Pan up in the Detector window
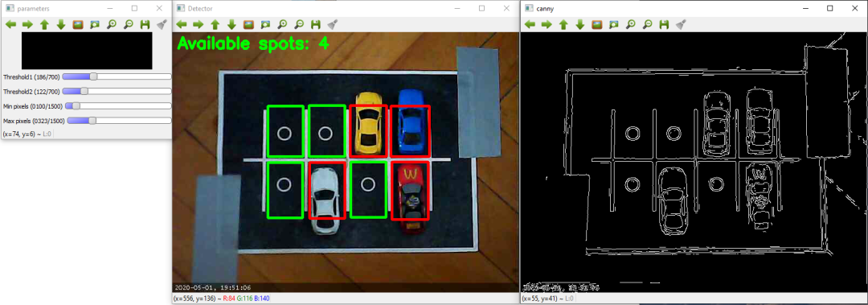The width and height of the screenshot is (868, 305). point(215,24)
